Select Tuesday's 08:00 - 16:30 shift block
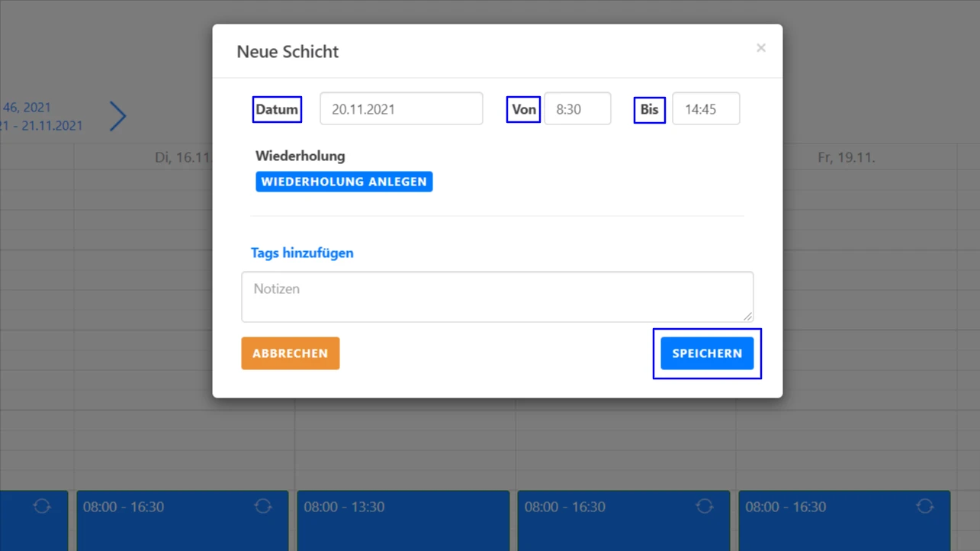This screenshot has width=980, height=551. tap(168, 523)
